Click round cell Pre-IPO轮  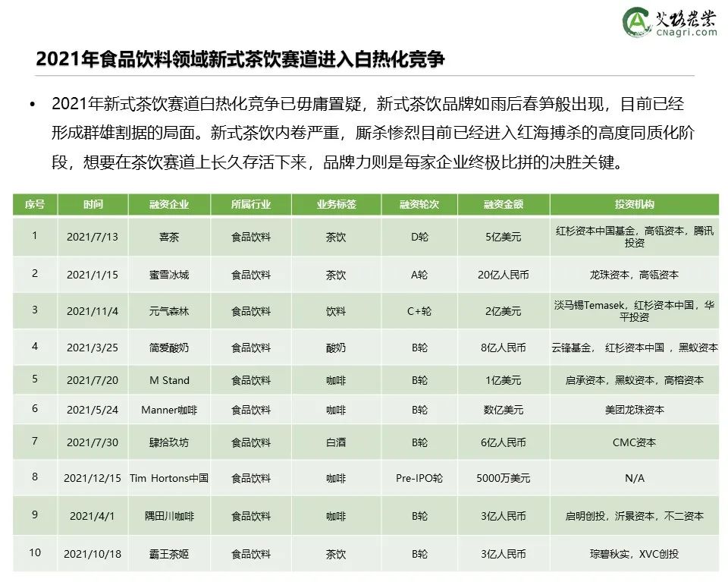pyautogui.click(x=419, y=478)
